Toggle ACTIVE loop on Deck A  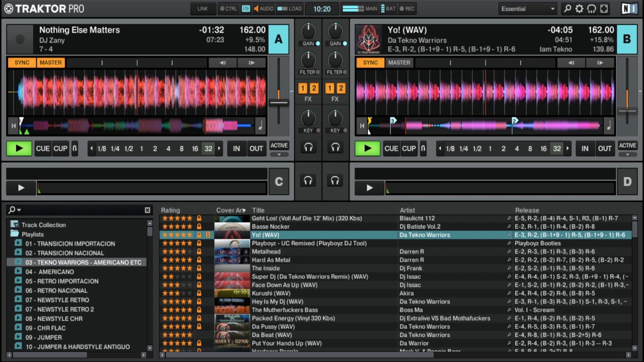coord(279,145)
